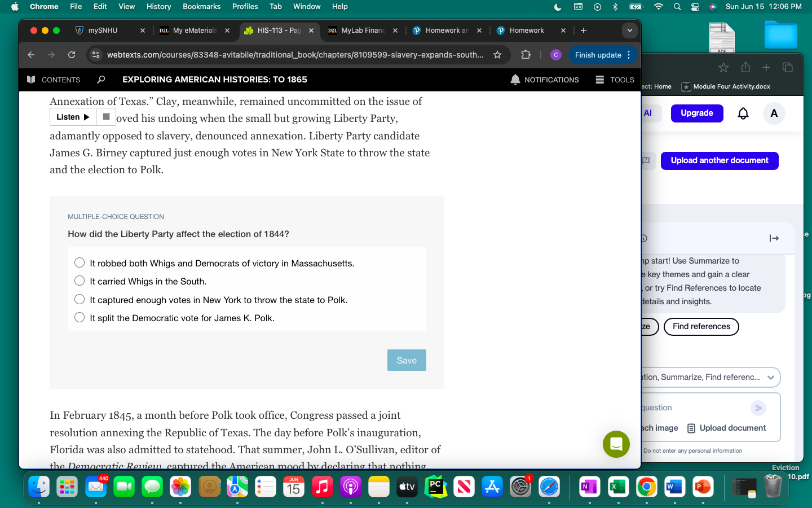
Task: Switch to the MyLab Finance tab
Action: point(363,30)
